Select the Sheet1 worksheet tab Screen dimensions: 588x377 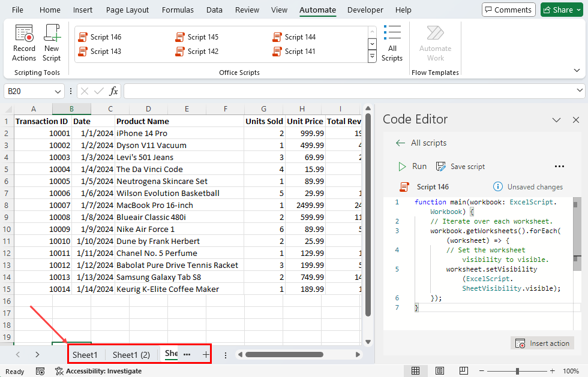click(85, 354)
